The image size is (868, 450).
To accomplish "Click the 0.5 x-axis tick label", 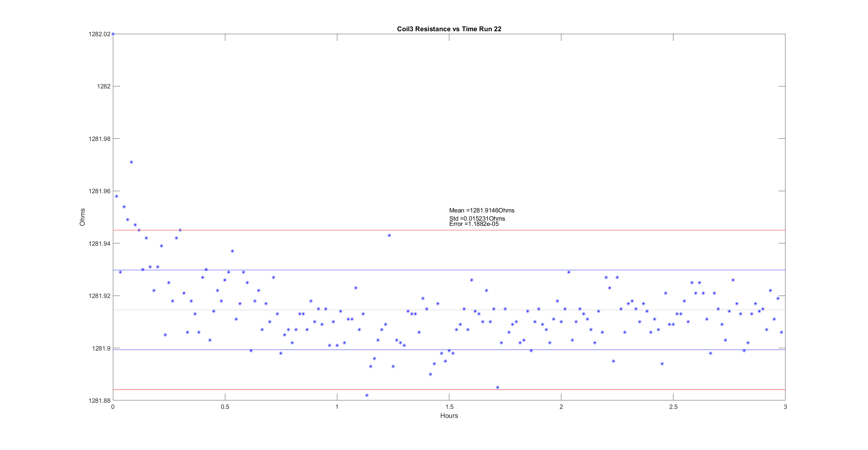I will pos(225,407).
